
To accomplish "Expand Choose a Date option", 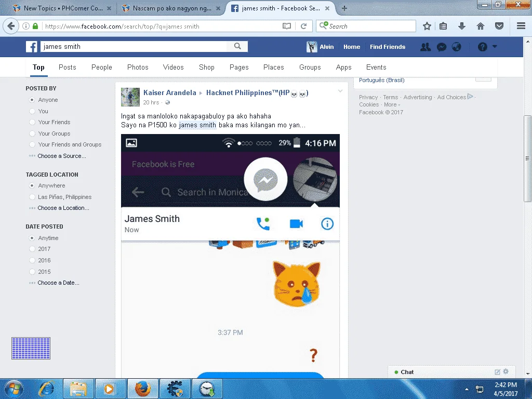I will pyautogui.click(x=58, y=283).
